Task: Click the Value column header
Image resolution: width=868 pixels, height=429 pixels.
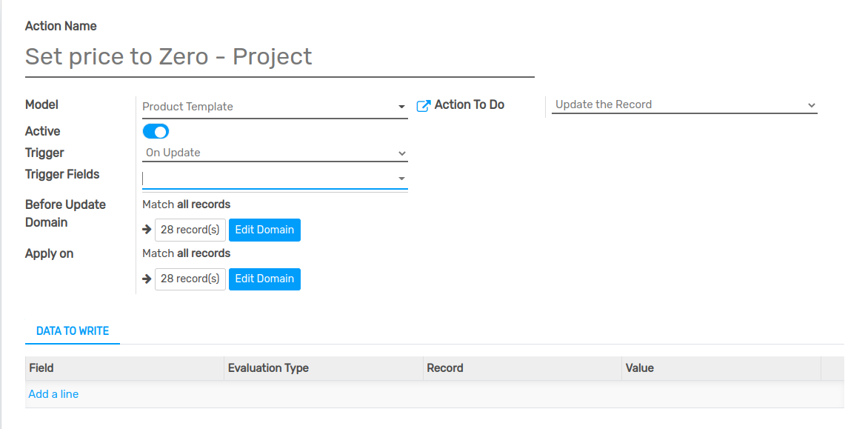Action: (640, 368)
